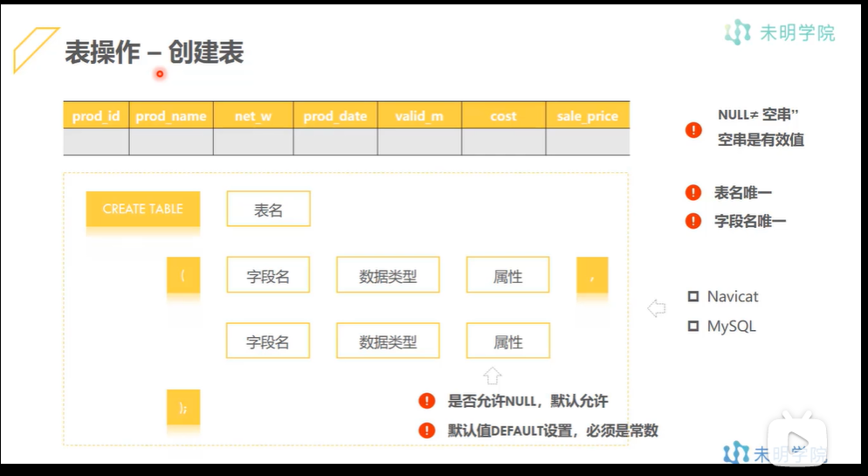Click the empty cell under sale_price
Image resolution: width=868 pixels, height=476 pixels.
click(x=588, y=142)
